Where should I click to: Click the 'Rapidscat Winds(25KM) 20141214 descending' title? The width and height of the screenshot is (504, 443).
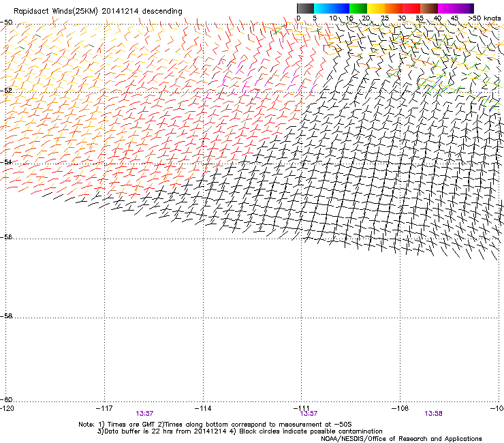(98, 12)
